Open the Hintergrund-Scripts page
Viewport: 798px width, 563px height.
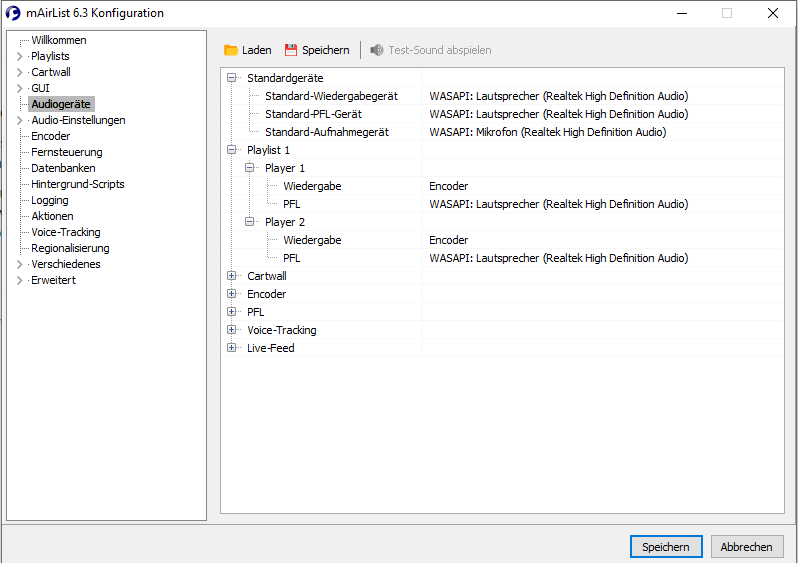click(77, 184)
